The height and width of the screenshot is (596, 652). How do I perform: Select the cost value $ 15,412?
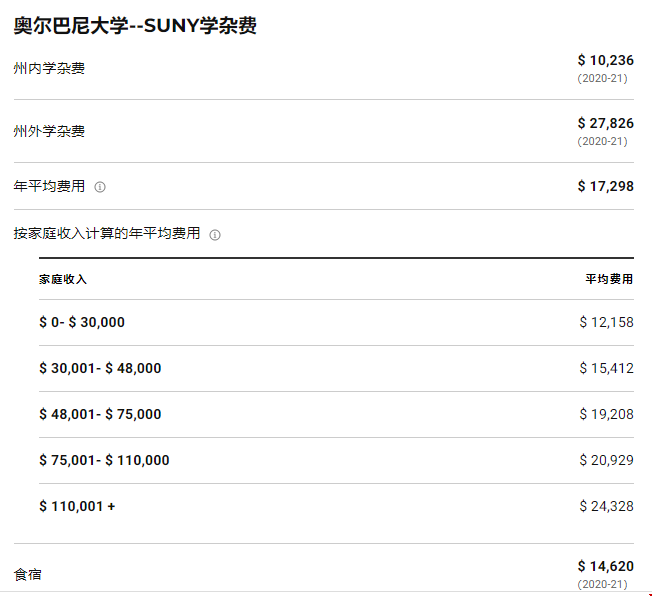point(606,368)
